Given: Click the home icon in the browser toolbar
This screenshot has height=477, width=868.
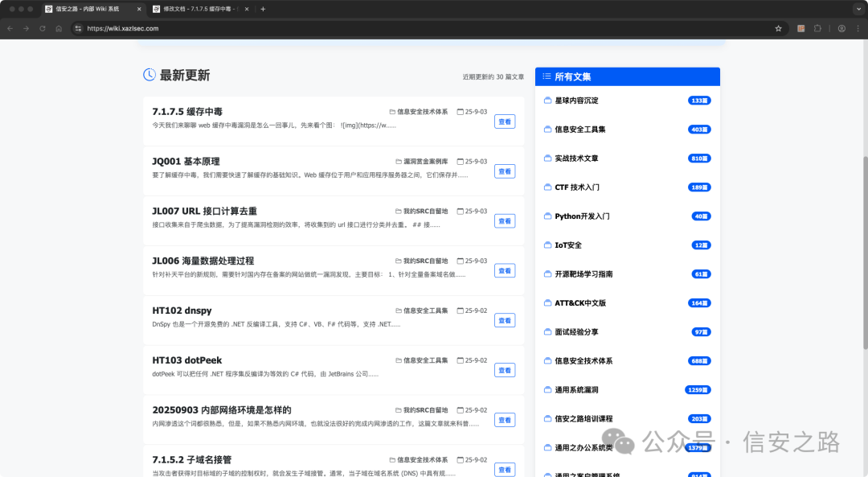Looking at the screenshot, I should (58, 27).
